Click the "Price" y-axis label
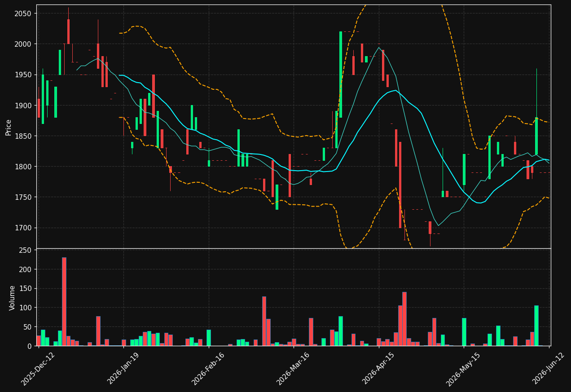The image size is (571, 392). click(x=9, y=127)
